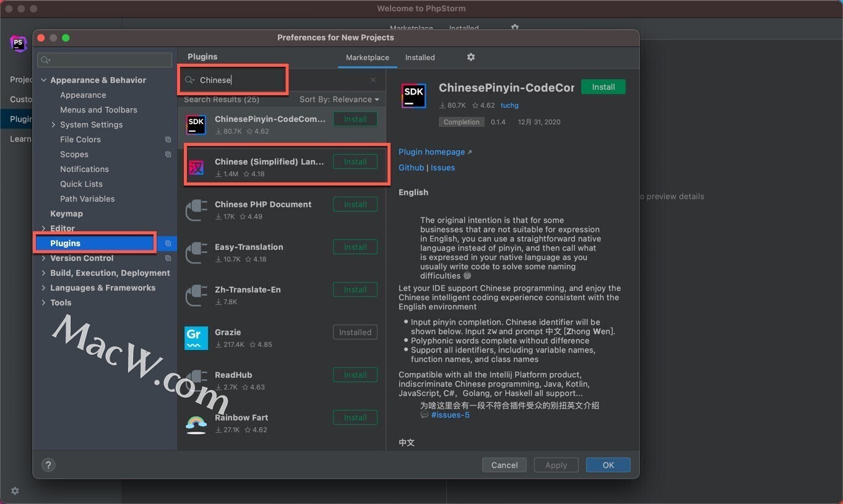This screenshot has height=504, width=843.
Task: Open Path Variables settings
Action: point(87,199)
